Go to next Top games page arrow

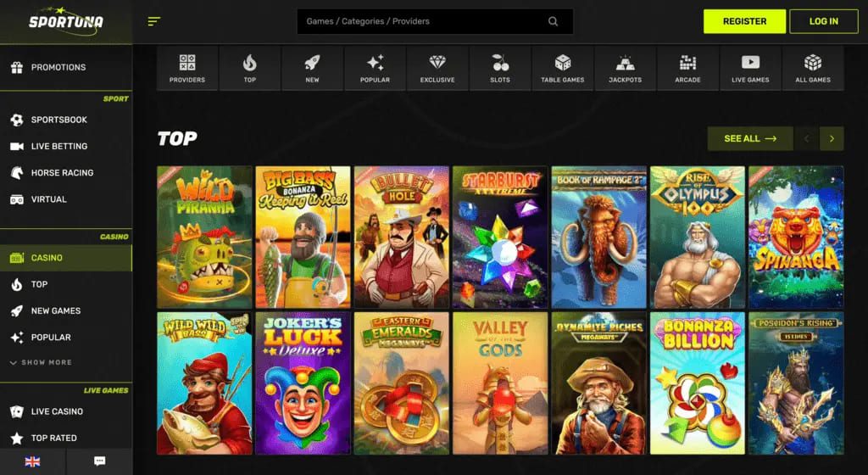point(832,138)
